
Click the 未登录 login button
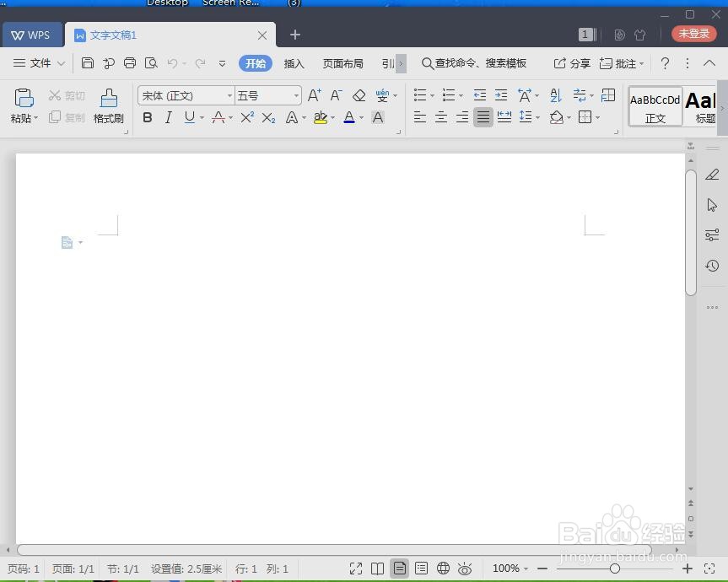[x=694, y=34]
